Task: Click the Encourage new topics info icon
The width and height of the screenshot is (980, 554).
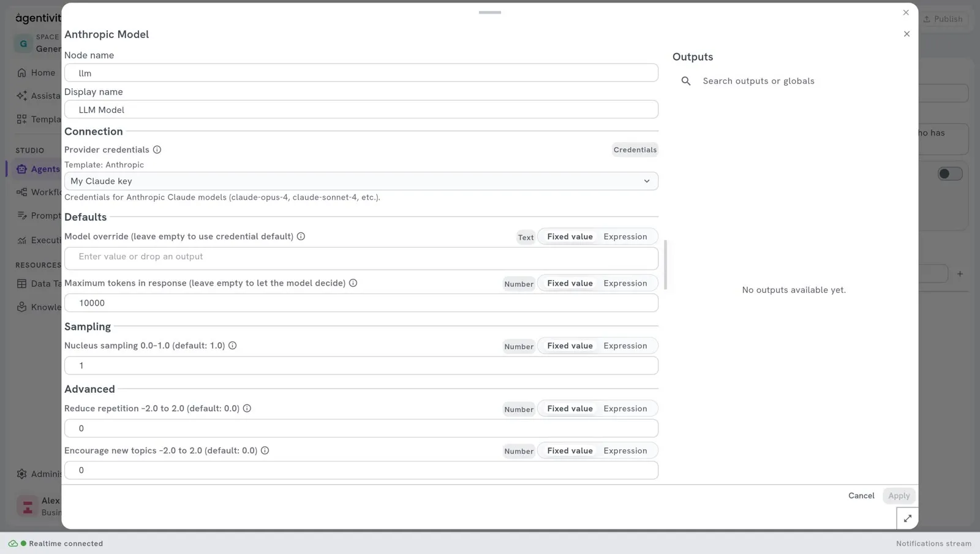Action: tap(265, 450)
